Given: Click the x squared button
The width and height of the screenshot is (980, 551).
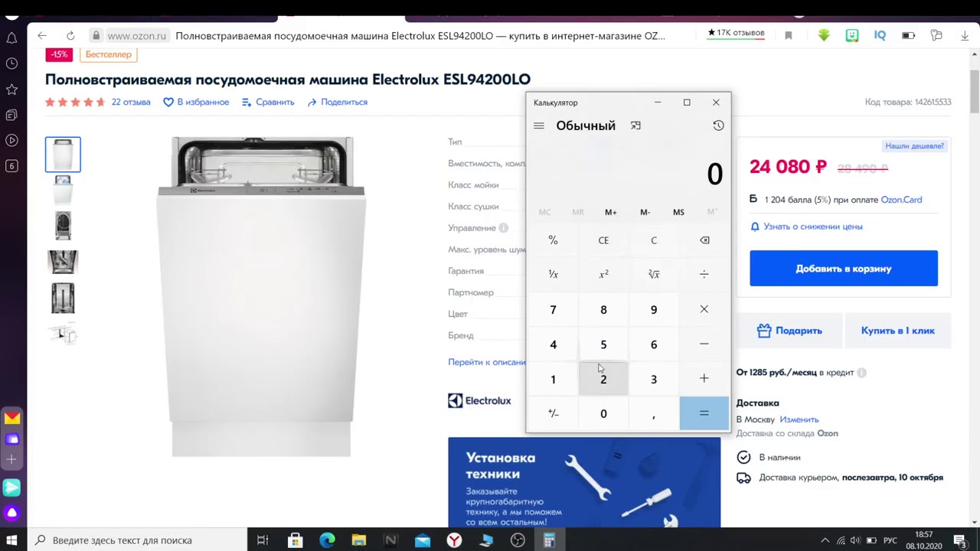Looking at the screenshot, I should (603, 274).
